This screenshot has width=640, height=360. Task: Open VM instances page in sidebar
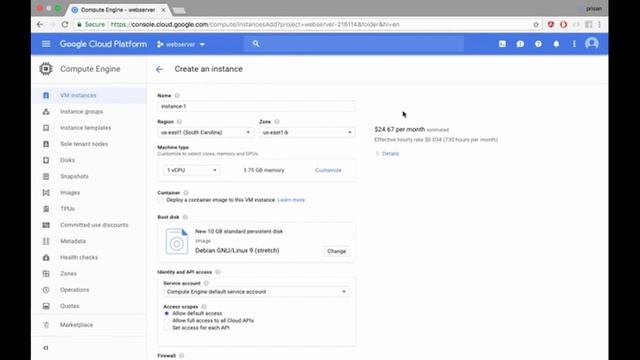click(x=78, y=96)
